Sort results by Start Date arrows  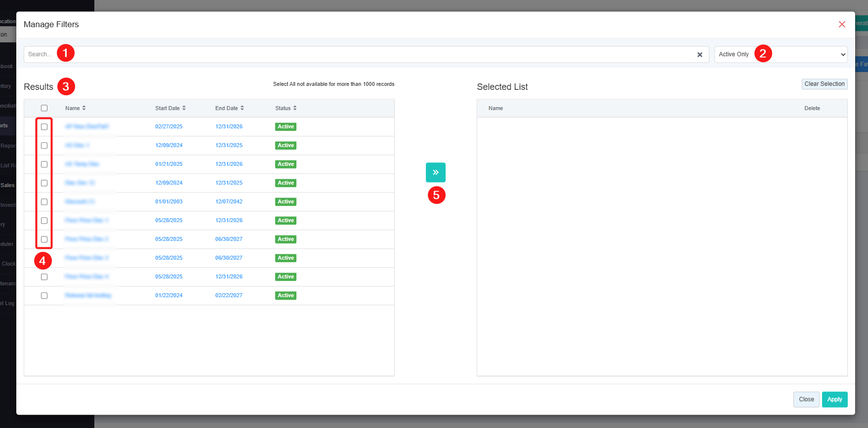click(x=184, y=108)
